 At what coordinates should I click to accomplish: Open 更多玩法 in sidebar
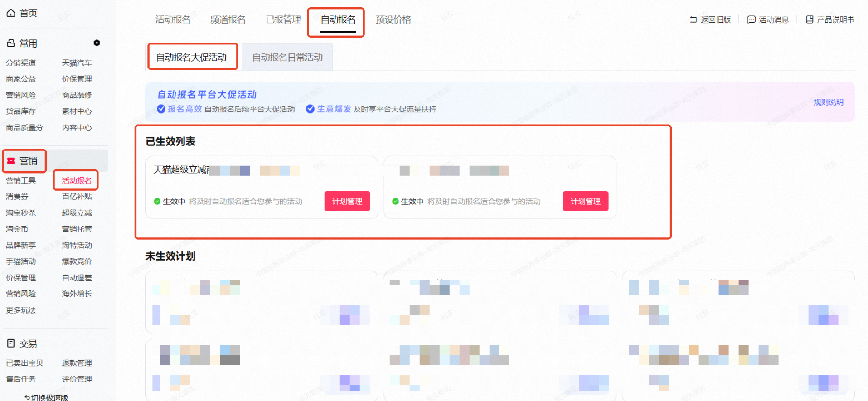tap(21, 310)
